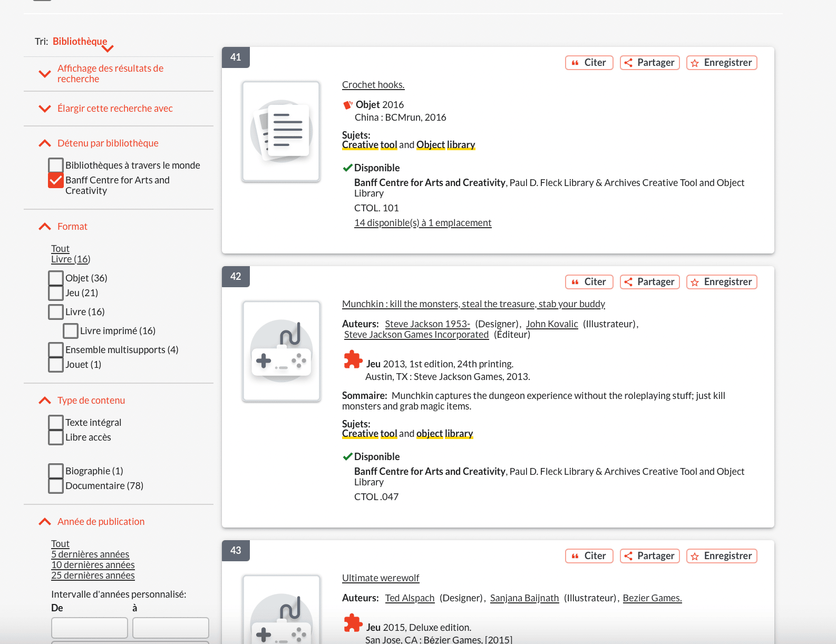The height and width of the screenshot is (644, 836).
Task: Click the Partager share icon on result 42
Action: pos(628,282)
